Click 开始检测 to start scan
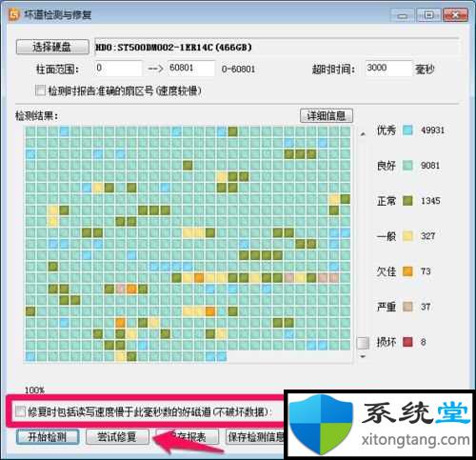The image size is (476, 460). (48, 437)
